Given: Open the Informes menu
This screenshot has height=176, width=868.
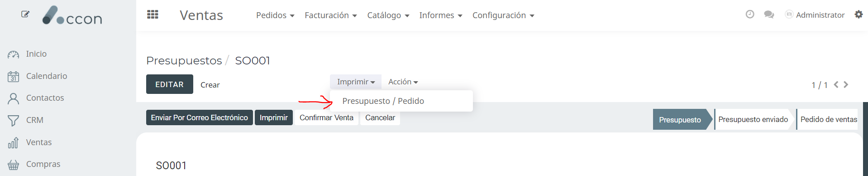Looking at the screenshot, I should [441, 15].
